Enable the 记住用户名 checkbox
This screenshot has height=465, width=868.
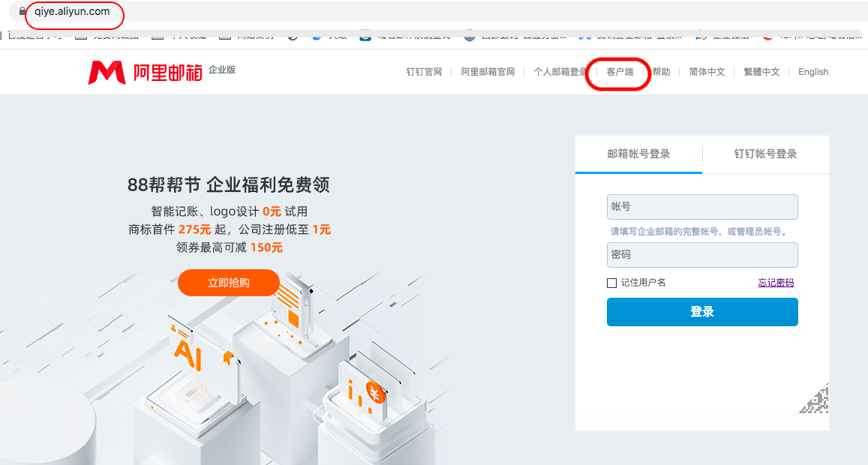coord(611,283)
